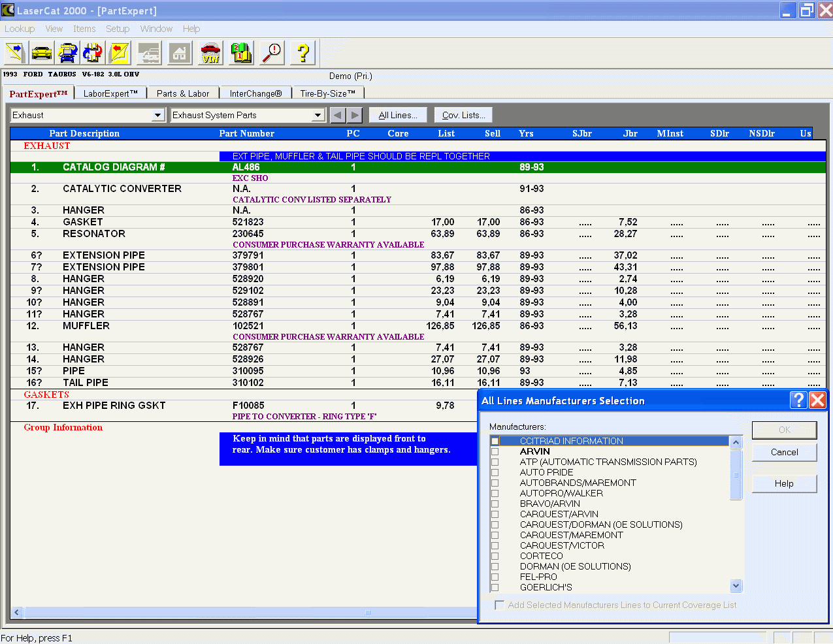This screenshot has width=833, height=644.
Task: Switch to the Parts & Labor tab
Action: click(183, 93)
